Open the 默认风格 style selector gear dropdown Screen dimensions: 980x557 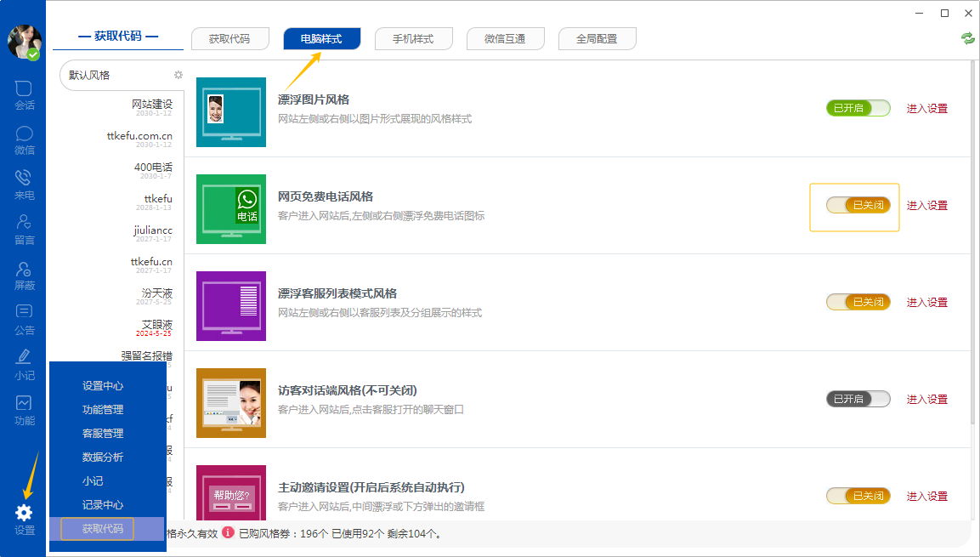pyautogui.click(x=178, y=75)
